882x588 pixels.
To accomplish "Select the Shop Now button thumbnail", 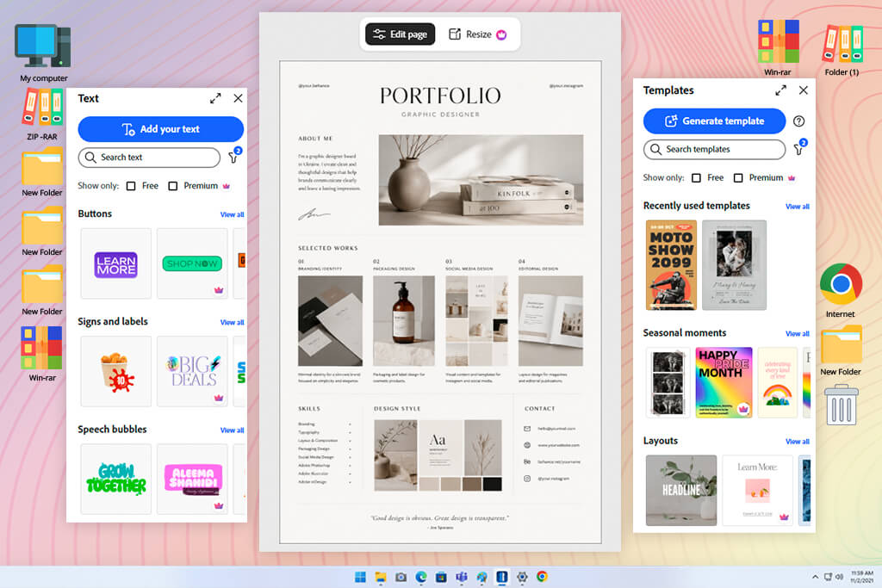I will click(192, 263).
